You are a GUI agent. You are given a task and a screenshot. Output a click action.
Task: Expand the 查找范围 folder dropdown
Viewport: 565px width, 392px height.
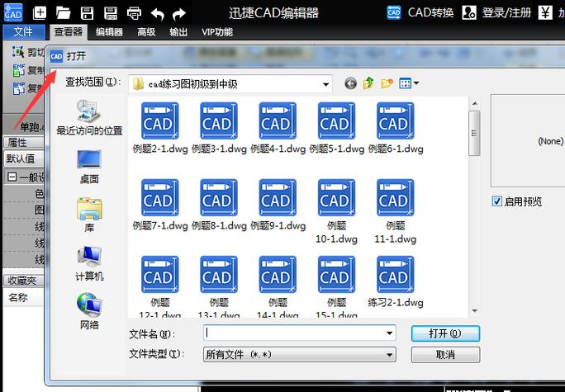click(x=325, y=83)
